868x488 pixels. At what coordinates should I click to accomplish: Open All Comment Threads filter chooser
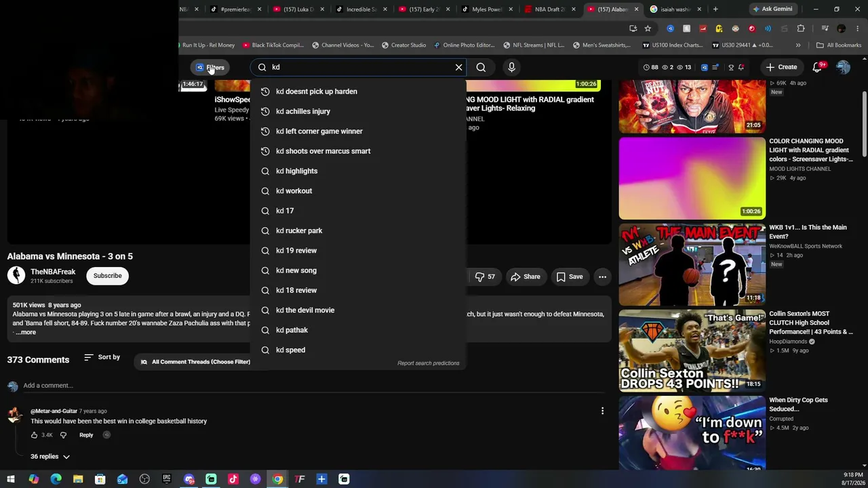point(196,362)
